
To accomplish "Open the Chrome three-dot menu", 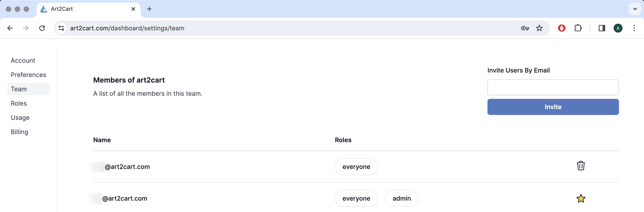I will [634, 28].
